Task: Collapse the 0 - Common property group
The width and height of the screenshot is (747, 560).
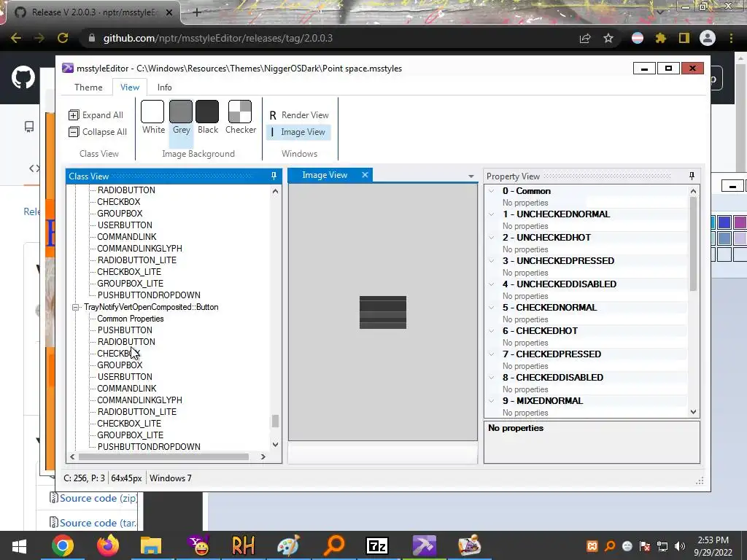Action: point(492,191)
